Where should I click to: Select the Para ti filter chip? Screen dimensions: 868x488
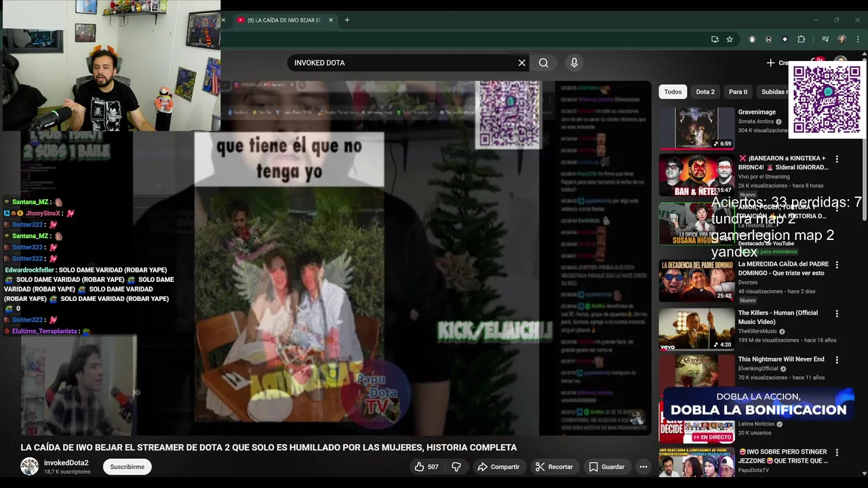click(738, 91)
